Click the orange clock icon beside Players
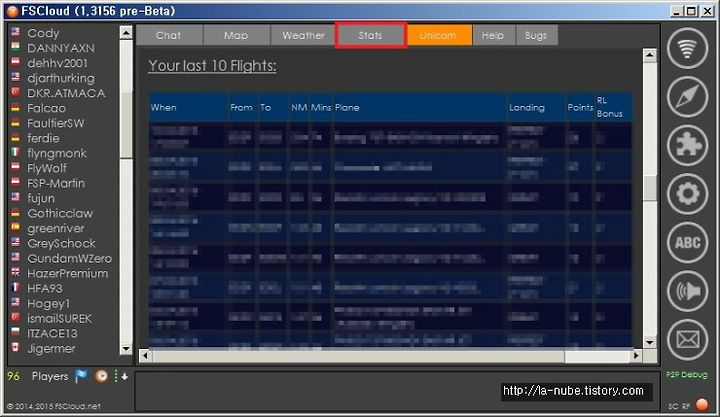720x417 pixels. coord(101,376)
